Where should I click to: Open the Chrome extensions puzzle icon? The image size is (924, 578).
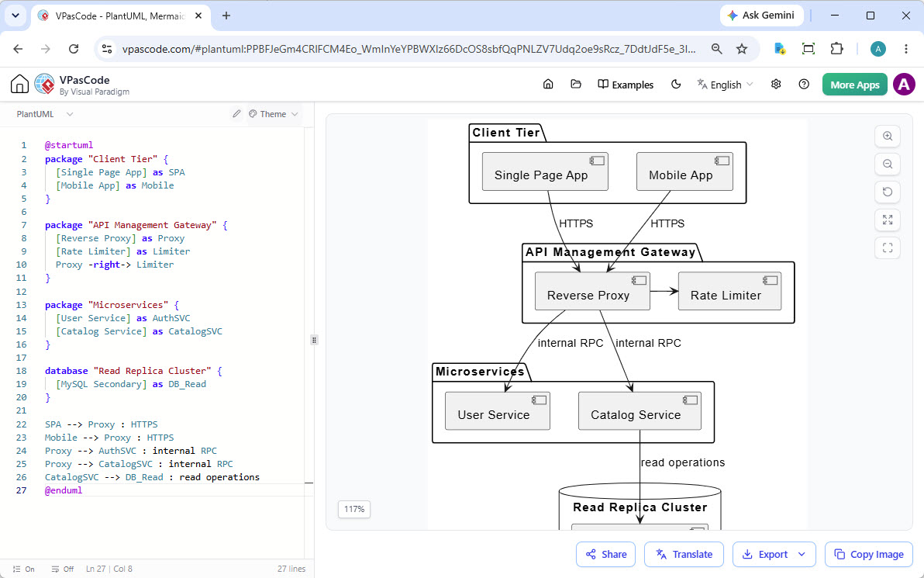point(836,49)
